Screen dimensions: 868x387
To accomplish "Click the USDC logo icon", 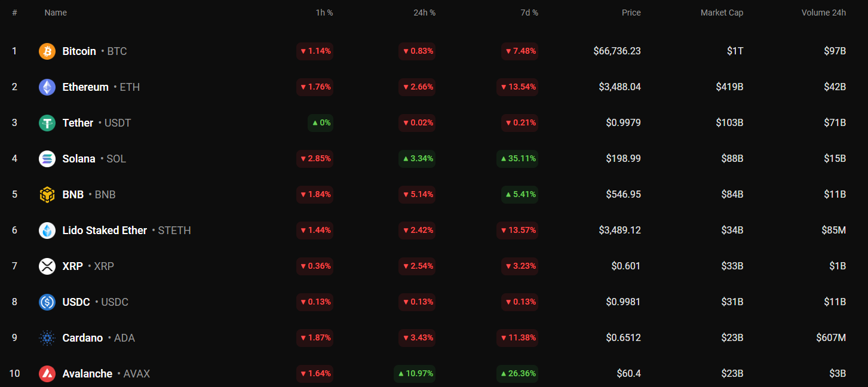I will (47, 302).
